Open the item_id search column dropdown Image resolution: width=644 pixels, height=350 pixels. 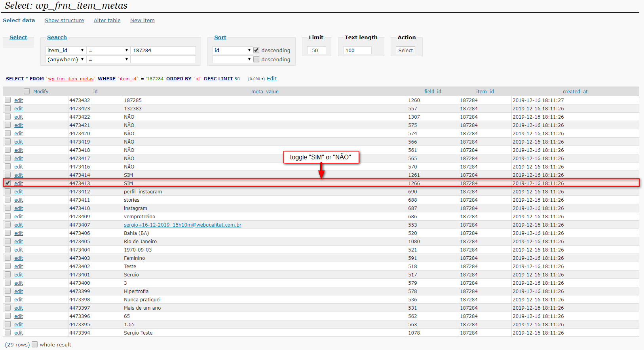65,50
